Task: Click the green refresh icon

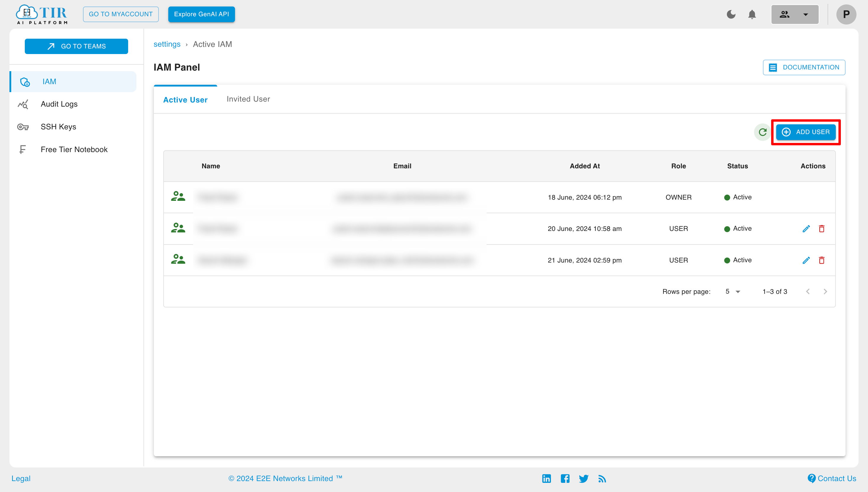Action: click(762, 132)
